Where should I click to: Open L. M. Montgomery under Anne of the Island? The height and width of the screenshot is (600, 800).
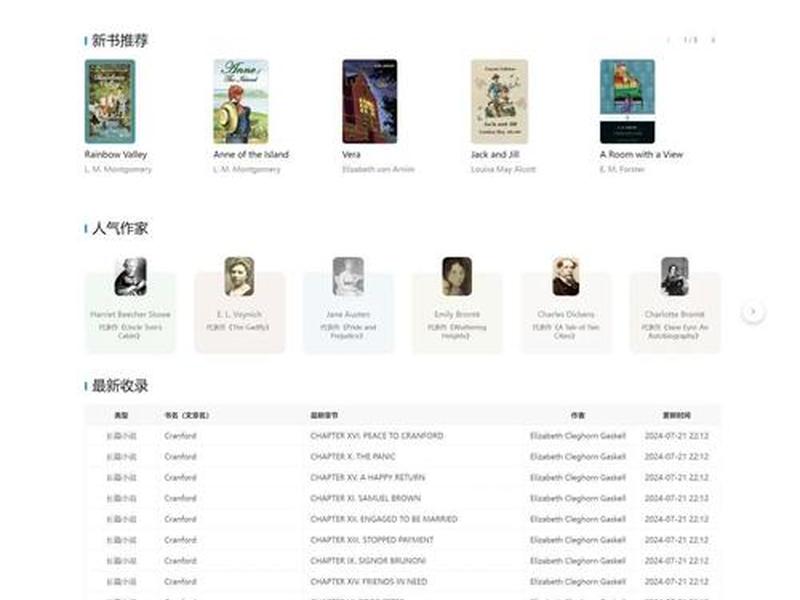[x=246, y=169]
